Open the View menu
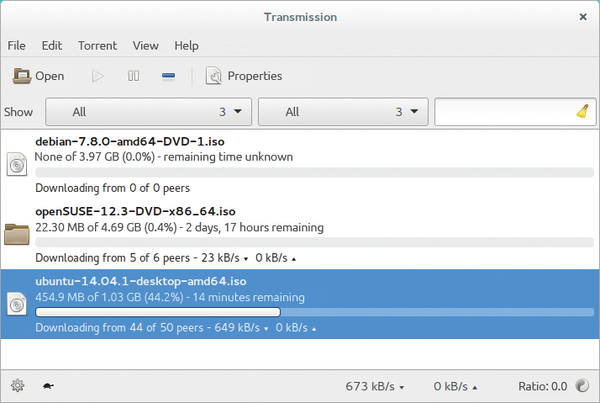600x403 pixels. [145, 46]
